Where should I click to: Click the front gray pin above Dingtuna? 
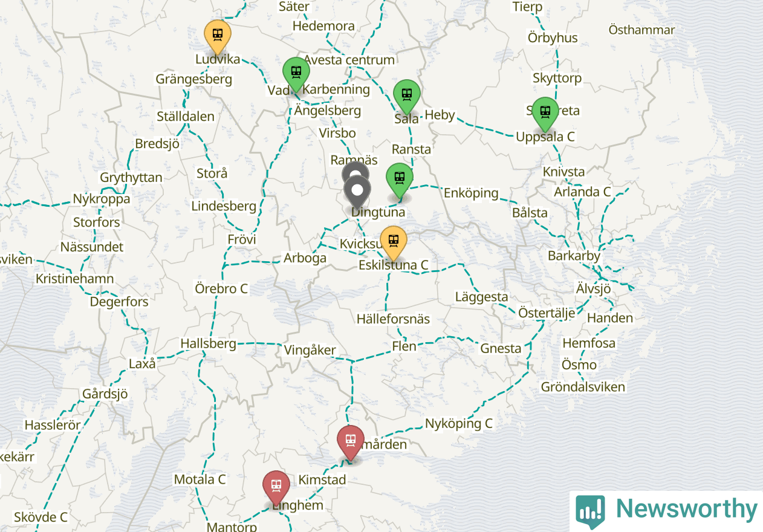[357, 192]
